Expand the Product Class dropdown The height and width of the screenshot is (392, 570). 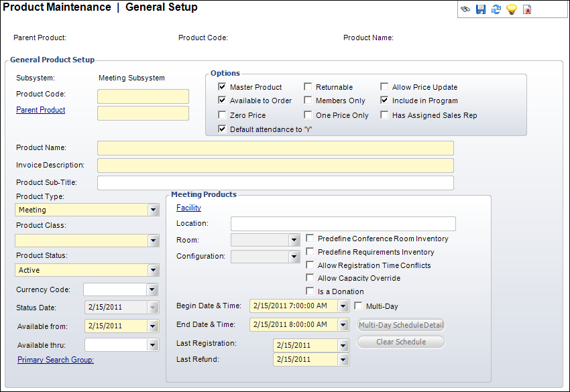[154, 241]
